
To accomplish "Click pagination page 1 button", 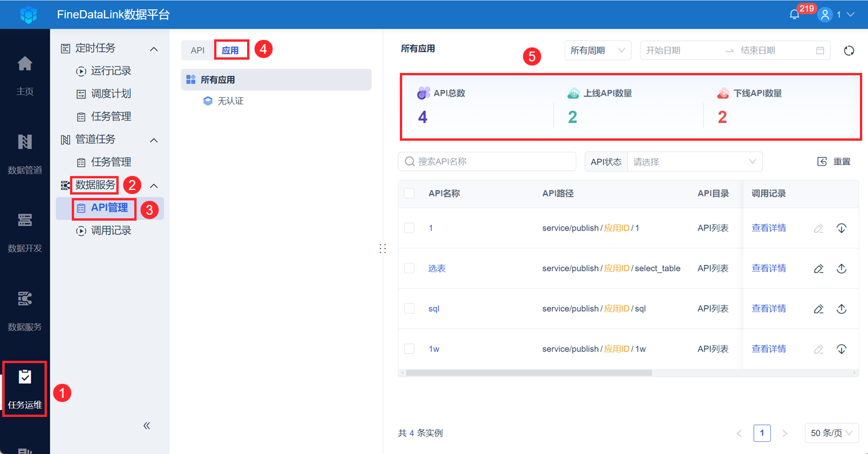I will [x=762, y=433].
